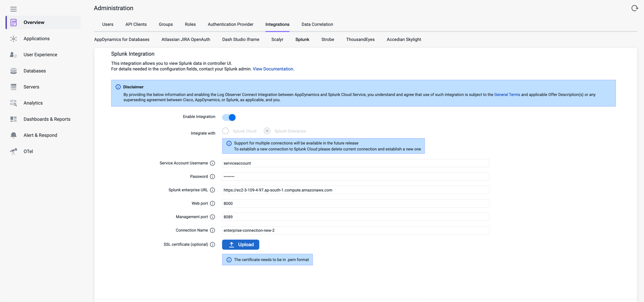Click the Upload certificate button
The image size is (644, 302).
pos(241,245)
